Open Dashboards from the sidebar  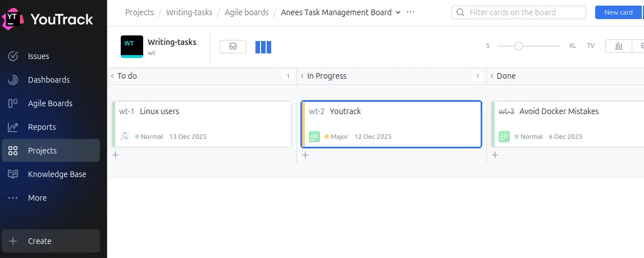click(48, 80)
